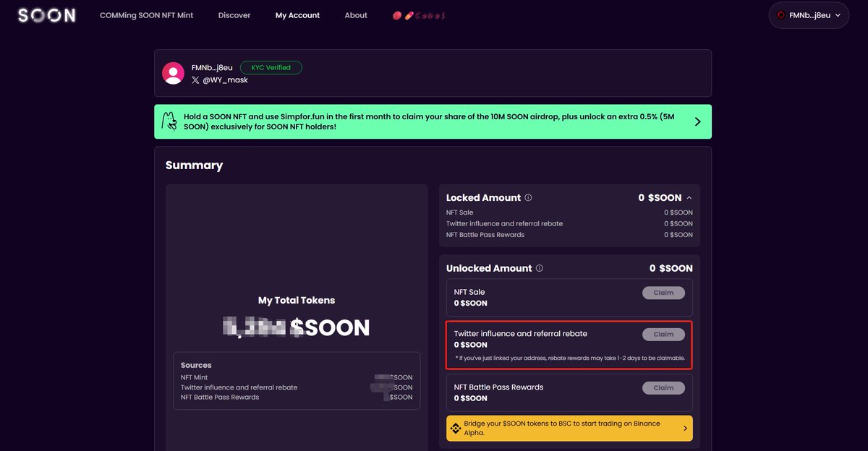Open the COMMing SOON NFT Mint page

click(147, 15)
